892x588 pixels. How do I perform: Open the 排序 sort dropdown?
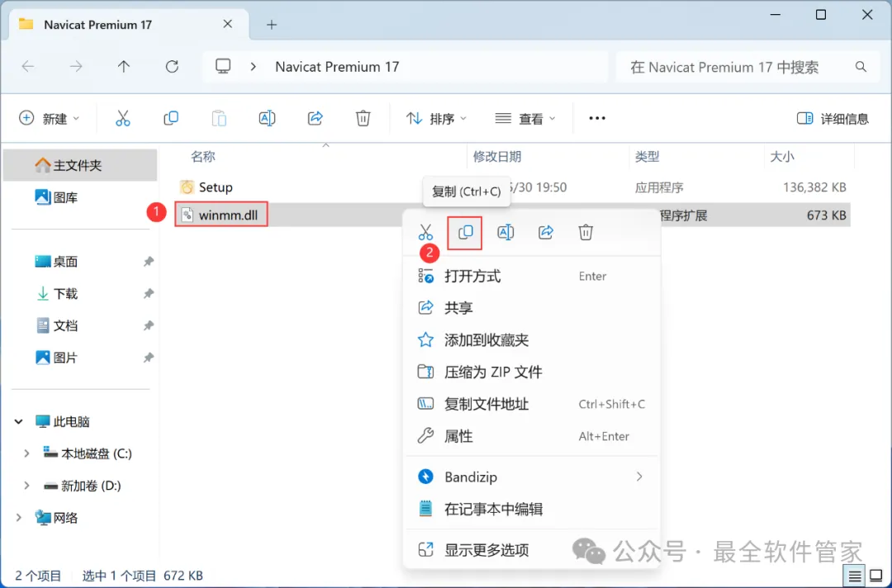click(x=436, y=118)
